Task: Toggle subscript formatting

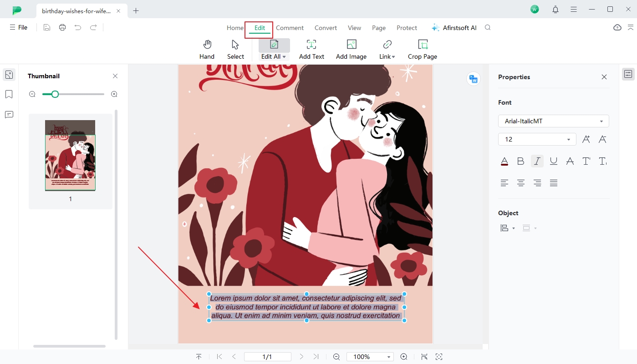Action: tap(602, 161)
